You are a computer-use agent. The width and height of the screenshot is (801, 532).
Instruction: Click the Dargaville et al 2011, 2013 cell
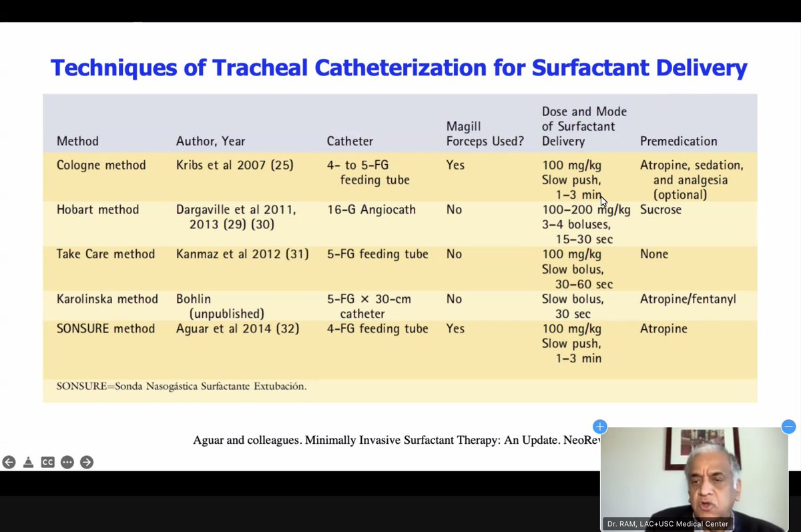(236, 217)
